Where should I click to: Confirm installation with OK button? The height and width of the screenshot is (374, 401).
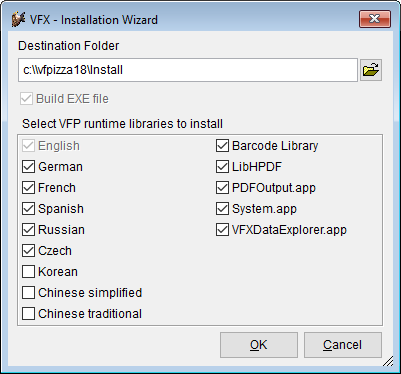(259, 345)
